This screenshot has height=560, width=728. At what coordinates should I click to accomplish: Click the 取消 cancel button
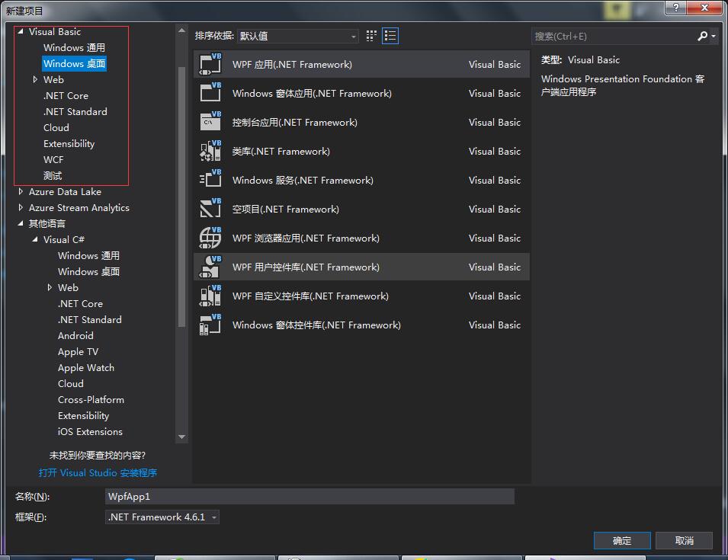coord(685,540)
